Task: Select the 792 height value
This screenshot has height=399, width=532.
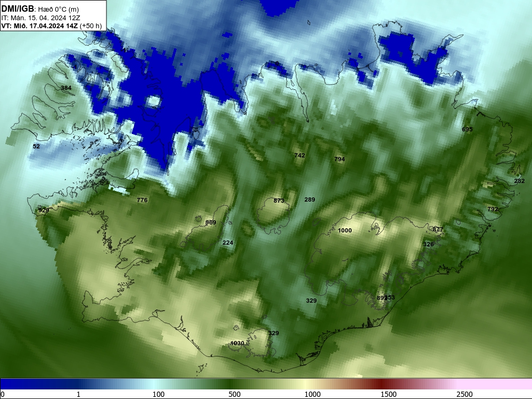Action: point(493,209)
